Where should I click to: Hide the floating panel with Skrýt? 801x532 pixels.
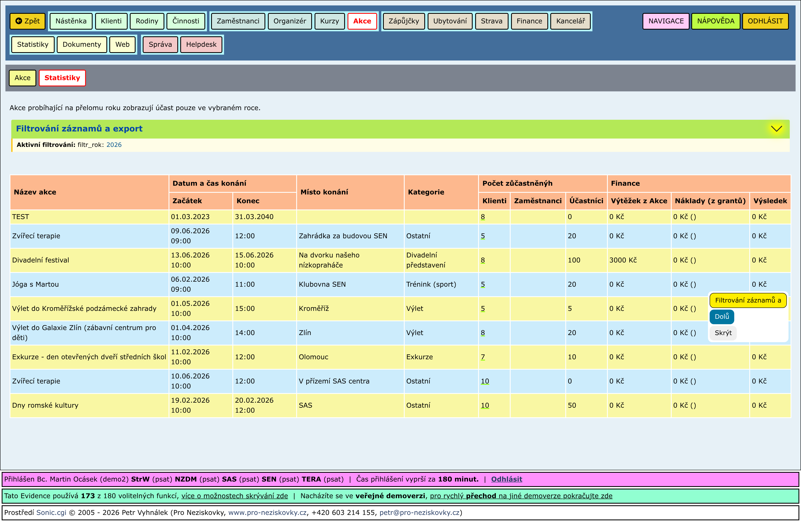(723, 333)
